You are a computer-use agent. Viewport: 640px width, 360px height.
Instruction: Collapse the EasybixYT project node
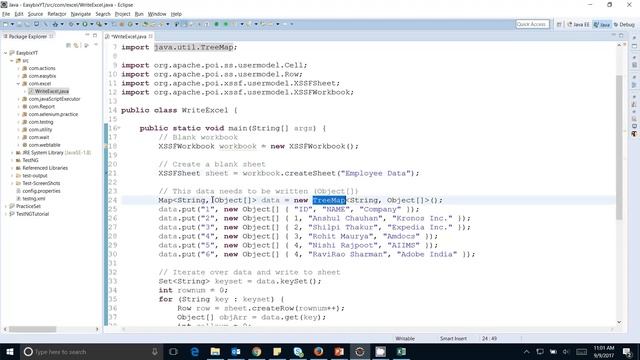pos(6,53)
